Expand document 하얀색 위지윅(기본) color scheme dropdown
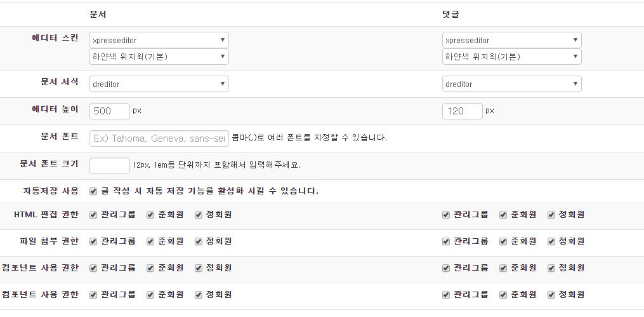The height and width of the screenshot is (317, 644). click(x=159, y=57)
